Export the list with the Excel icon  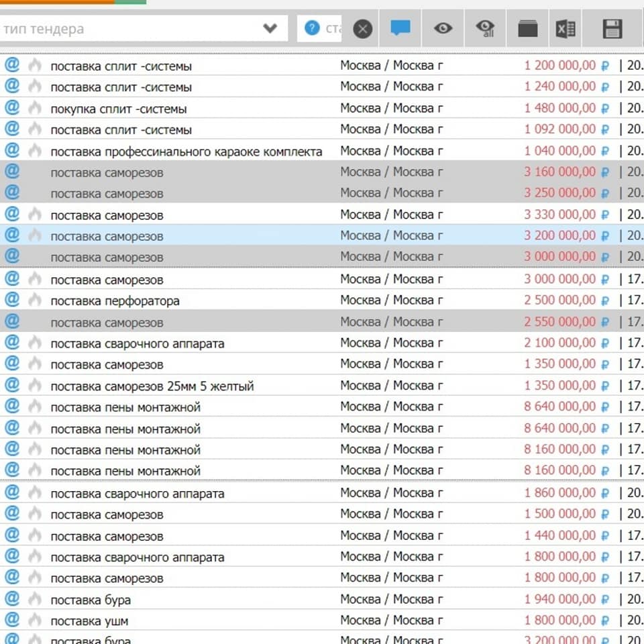[x=566, y=28]
